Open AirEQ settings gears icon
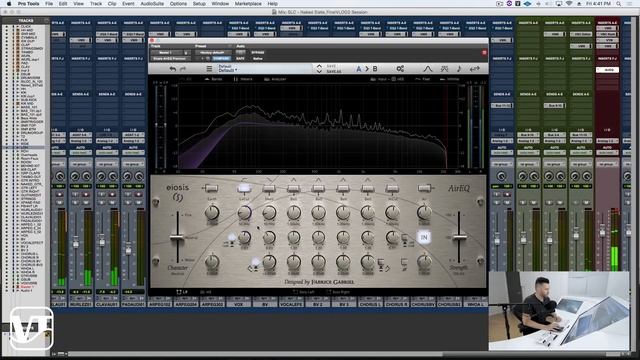Image resolution: width=640 pixels, height=360 pixels. (x=400, y=69)
